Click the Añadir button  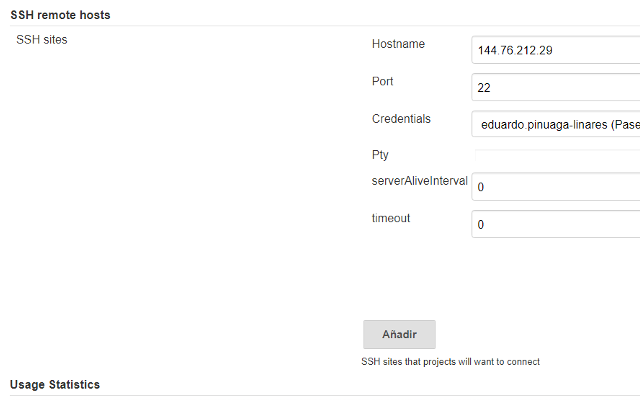399,334
